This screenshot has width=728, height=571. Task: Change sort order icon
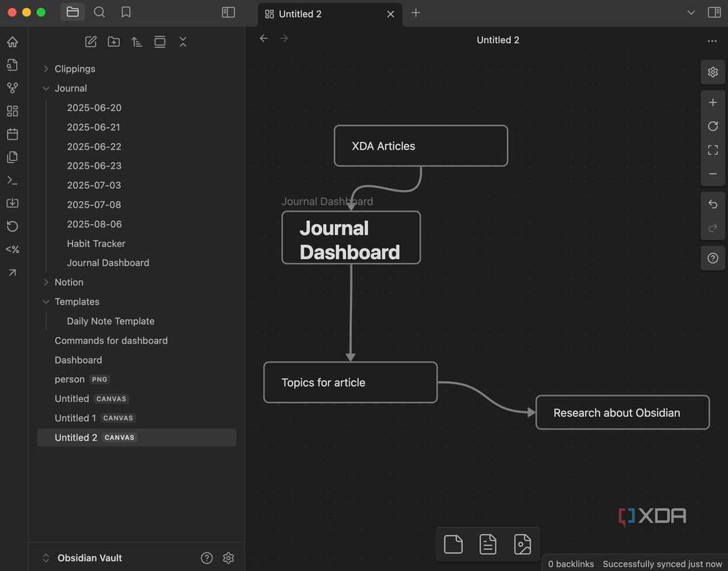pyautogui.click(x=137, y=42)
